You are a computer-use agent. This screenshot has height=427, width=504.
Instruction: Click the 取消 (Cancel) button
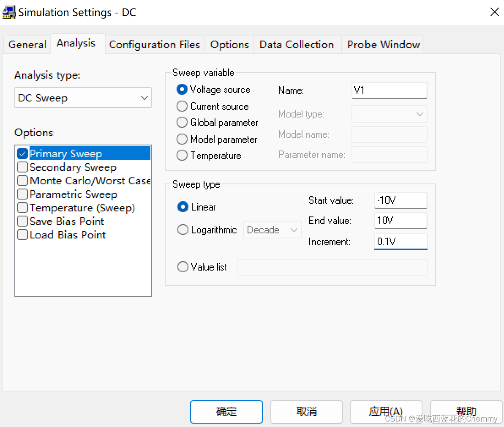click(306, 411)
